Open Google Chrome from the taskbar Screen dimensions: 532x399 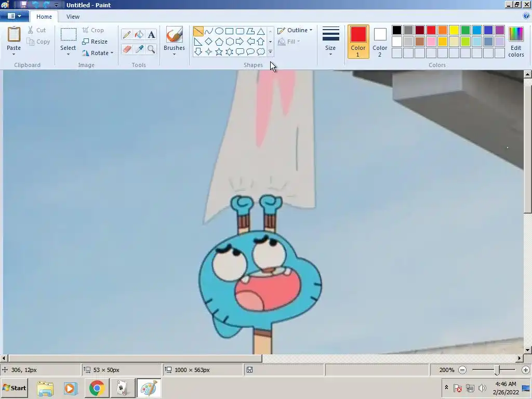97,388
